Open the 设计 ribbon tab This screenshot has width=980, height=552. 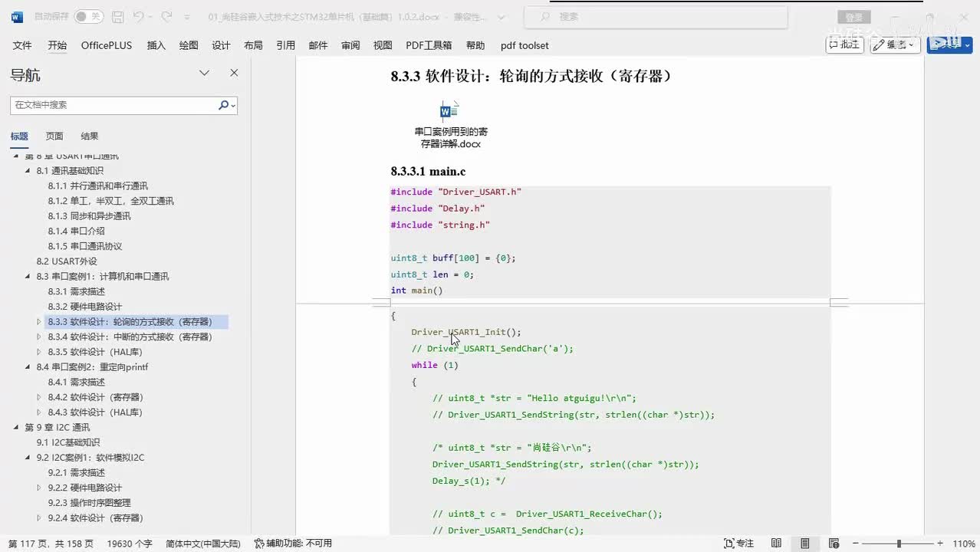point(221,45)
